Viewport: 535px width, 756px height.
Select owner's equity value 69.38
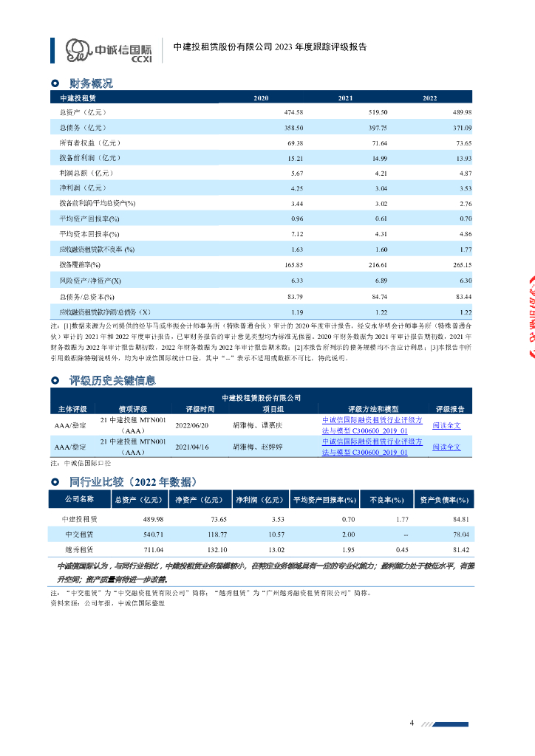pyautogui.click(x=296, y=143)
